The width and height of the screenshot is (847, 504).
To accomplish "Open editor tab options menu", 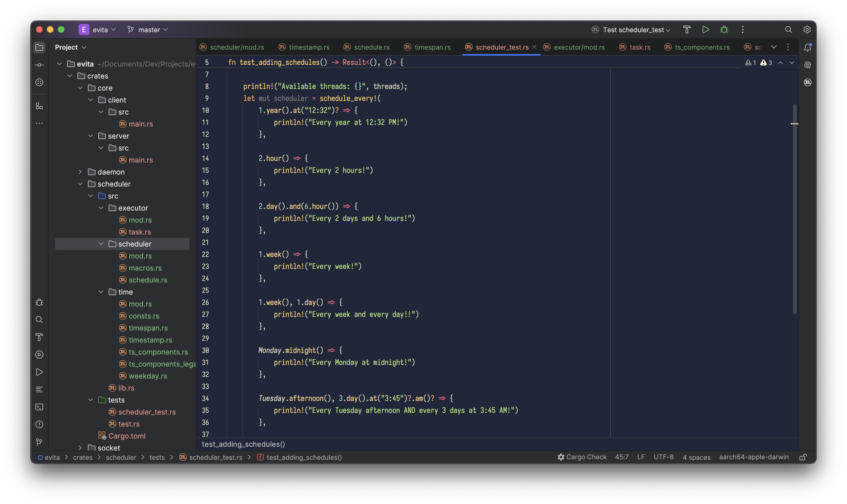I will (x=788, y=47).
